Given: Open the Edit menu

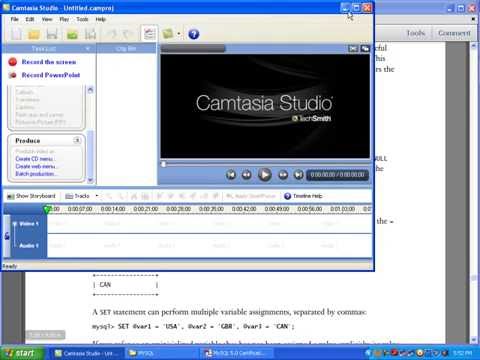Looking at the screenshot, I should click(30, 19).
